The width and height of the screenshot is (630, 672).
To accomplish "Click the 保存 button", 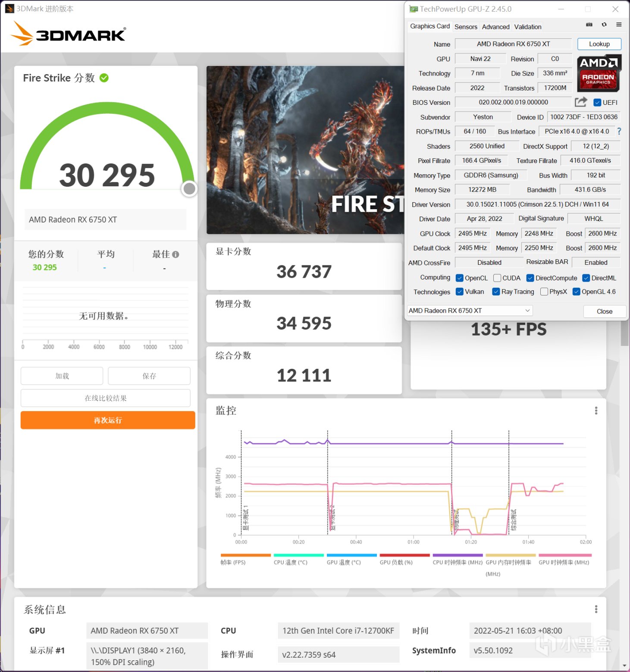I will (149, 376).
